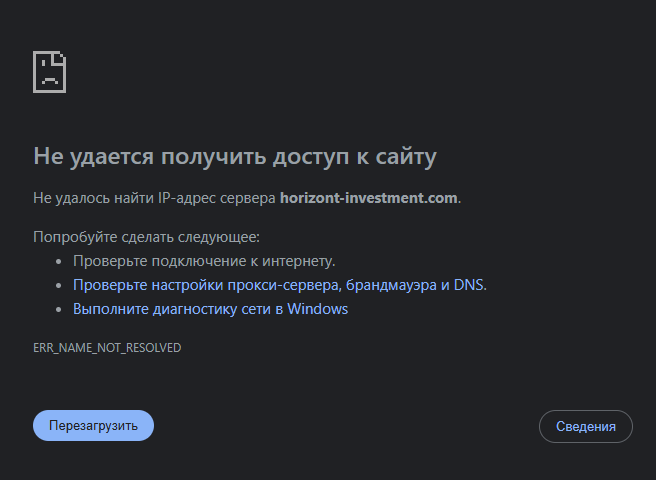The width and height of the screenshot is (656, 480).
Task: Run the Windows network diagnostics link
Action: click(210, 309)
